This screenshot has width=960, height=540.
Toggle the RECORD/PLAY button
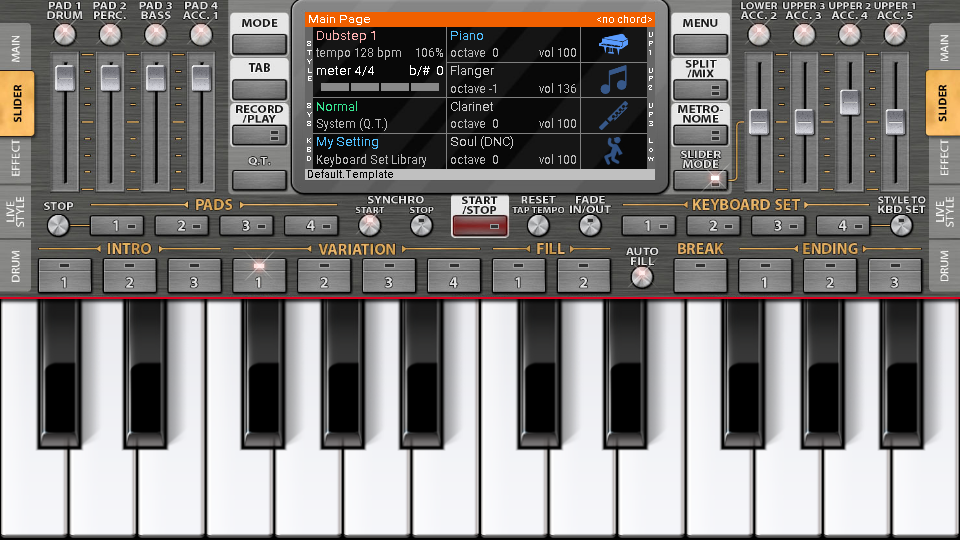(259, 135)
